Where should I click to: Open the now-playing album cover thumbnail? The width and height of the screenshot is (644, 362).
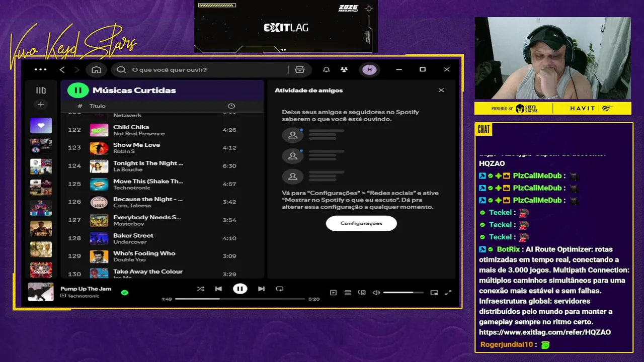pos(41,292)
